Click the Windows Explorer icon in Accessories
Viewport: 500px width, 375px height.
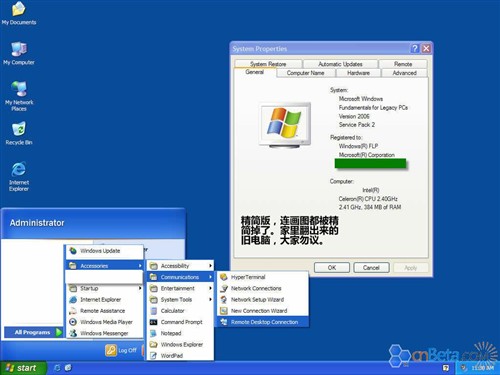pos(153,344)
